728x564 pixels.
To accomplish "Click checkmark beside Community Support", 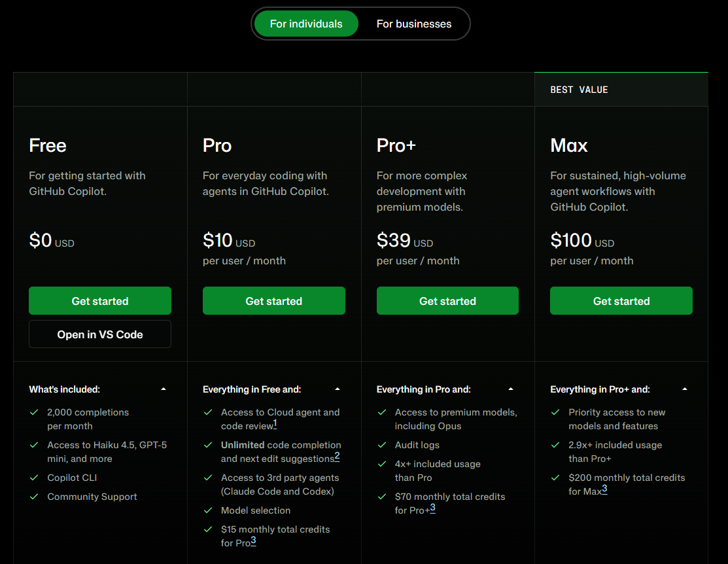I will (34, 497).
